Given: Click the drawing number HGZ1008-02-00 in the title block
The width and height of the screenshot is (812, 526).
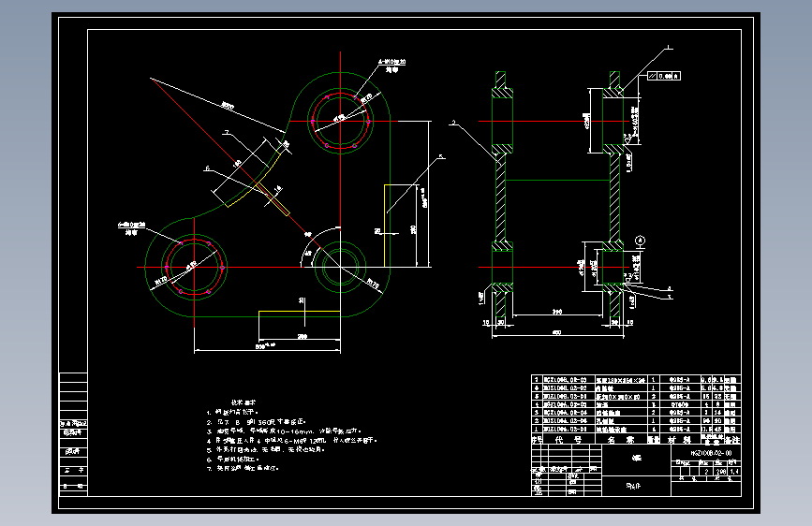Looking at the screenshot, I should tap(712, 453).
